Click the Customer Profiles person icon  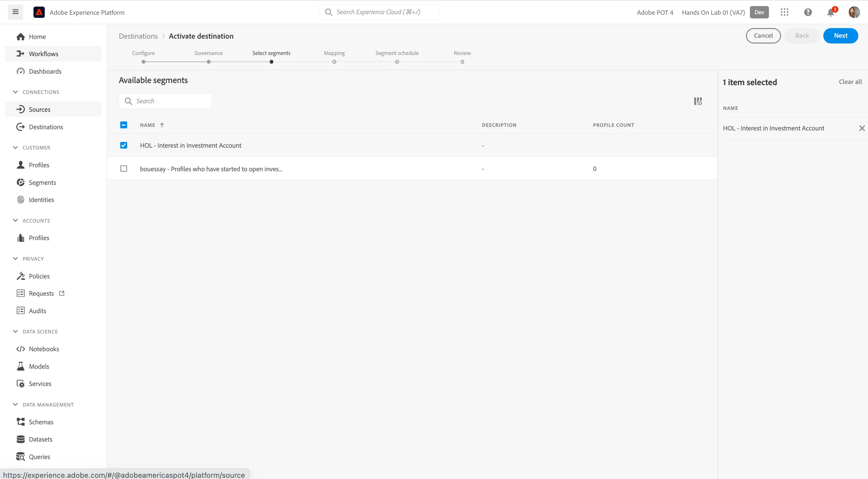click(21, 165)
